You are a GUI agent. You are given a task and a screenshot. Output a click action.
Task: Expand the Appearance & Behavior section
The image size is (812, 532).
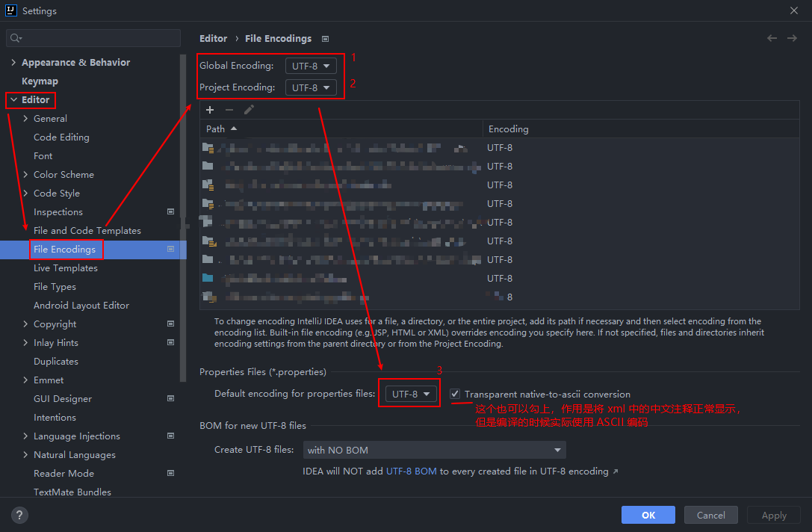point(13,63)
